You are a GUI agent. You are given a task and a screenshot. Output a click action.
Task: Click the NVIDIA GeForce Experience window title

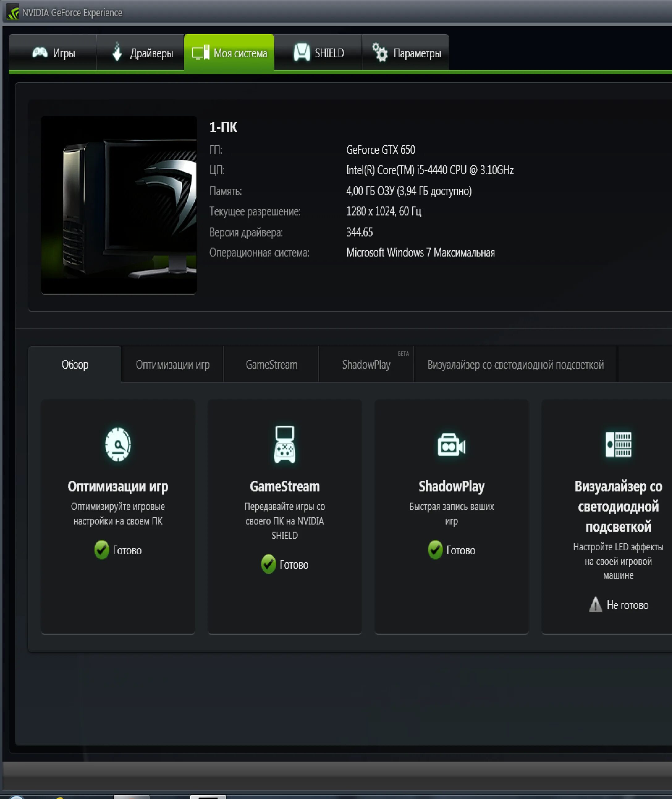pyautogui.click(x=72, y=13)
